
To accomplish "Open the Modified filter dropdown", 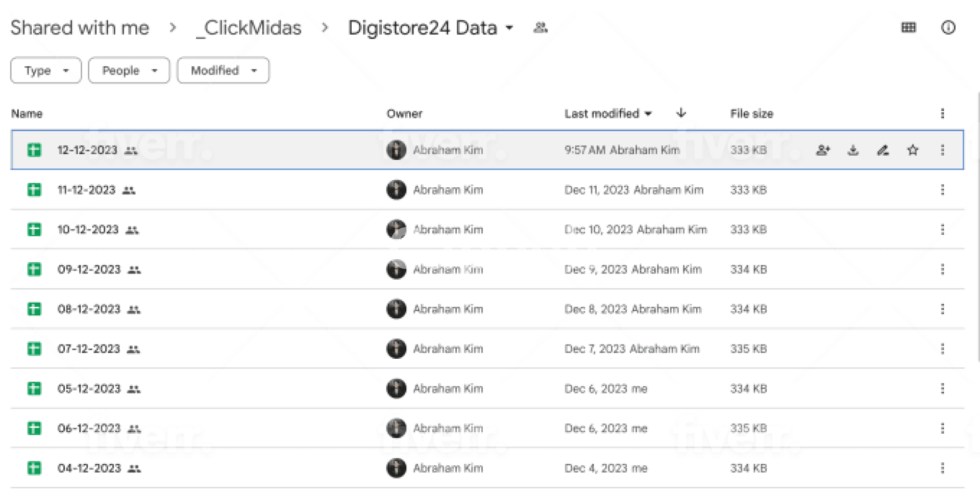I will pyautogui.click(x=223, y=70).
